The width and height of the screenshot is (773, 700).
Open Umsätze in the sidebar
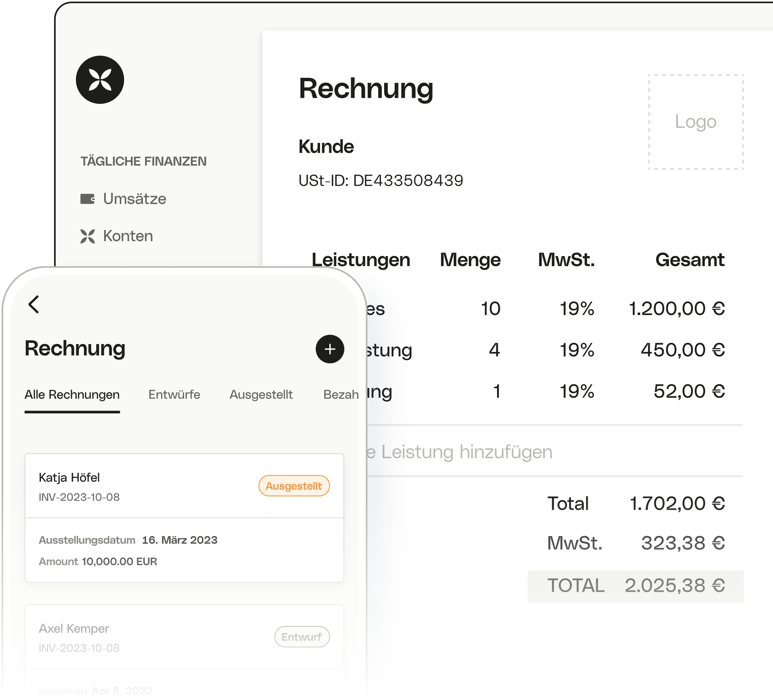tap(123, 198)
